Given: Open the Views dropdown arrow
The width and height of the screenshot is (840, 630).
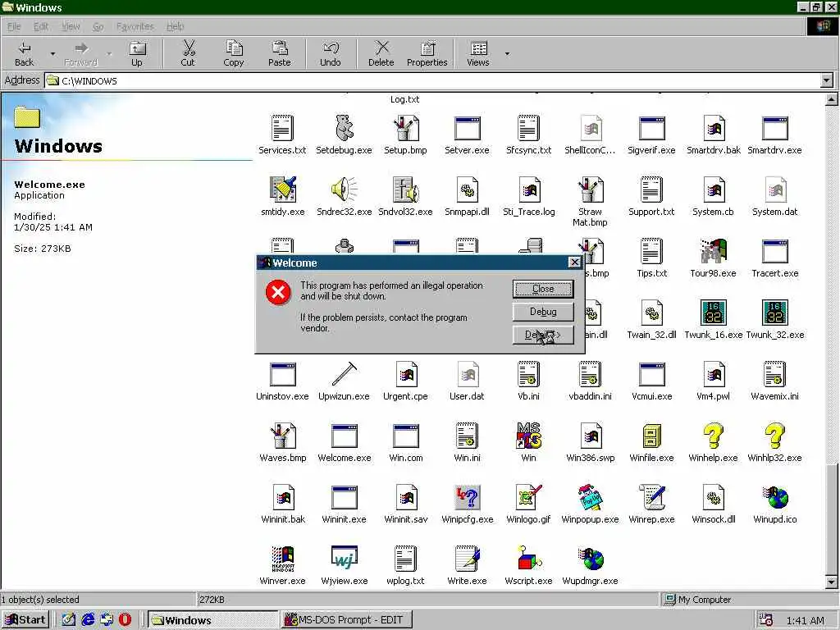Looking at the screenshot, I should tap(507, 53).
